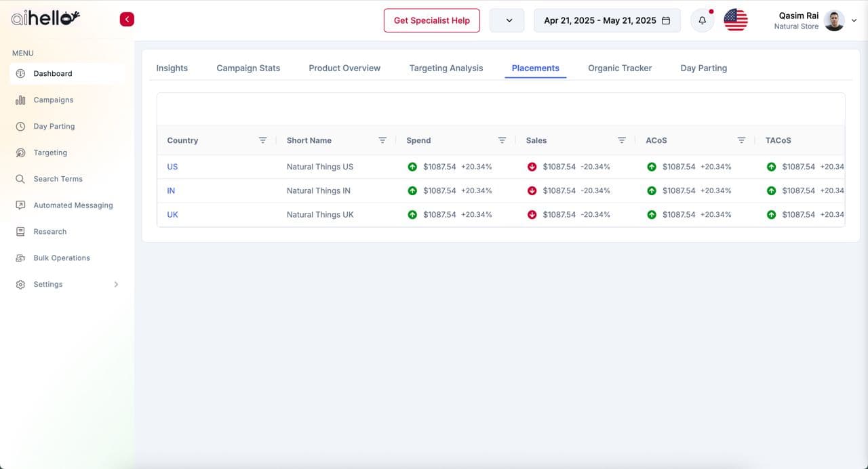Switch to the Targeting Analysis tab
Image resolution: width=868 pixels, height=469 pixels.
click(x=446, y=68)
